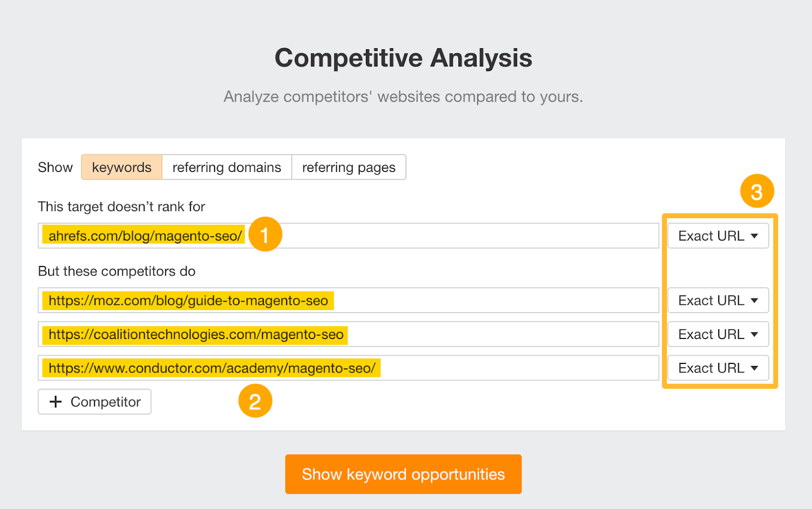Open the Exact URL dropdown for the conductor.com competitor
This screenshot has height=509, width=812.
tap(718, 367)
